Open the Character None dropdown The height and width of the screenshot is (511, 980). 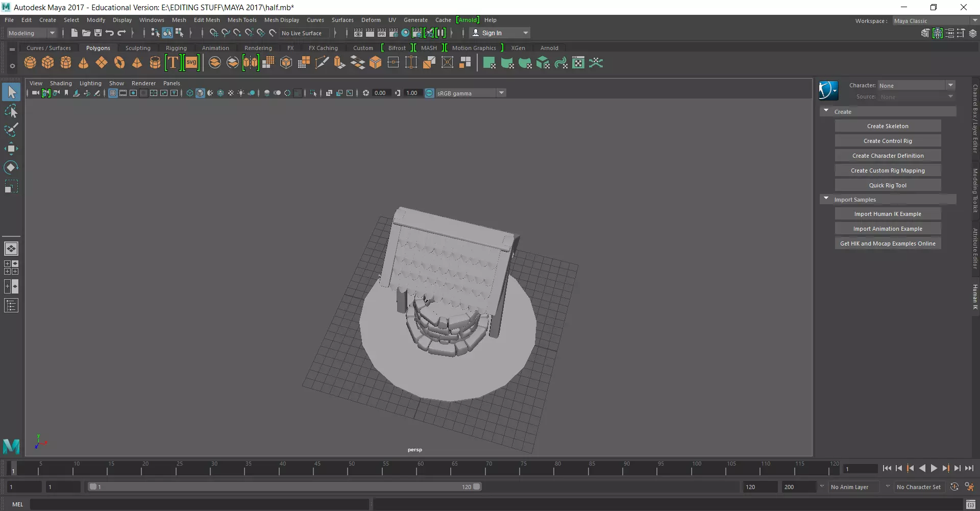pyautogui.click(x=916, y=86)
